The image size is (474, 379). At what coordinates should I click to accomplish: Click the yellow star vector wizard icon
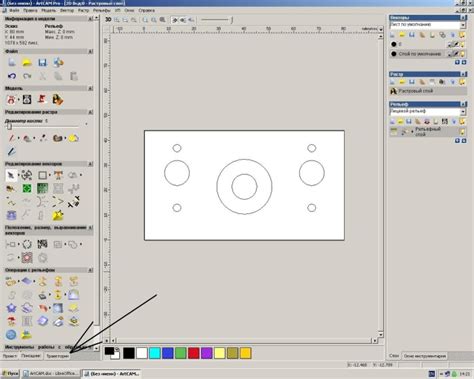pos(58,215)
